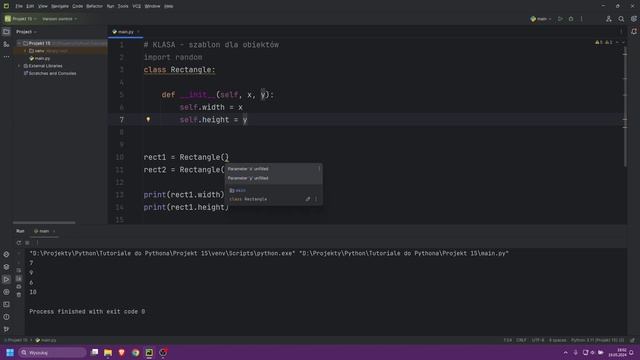Open the Edit menu
640x360 pixels.
coord(30,6)
